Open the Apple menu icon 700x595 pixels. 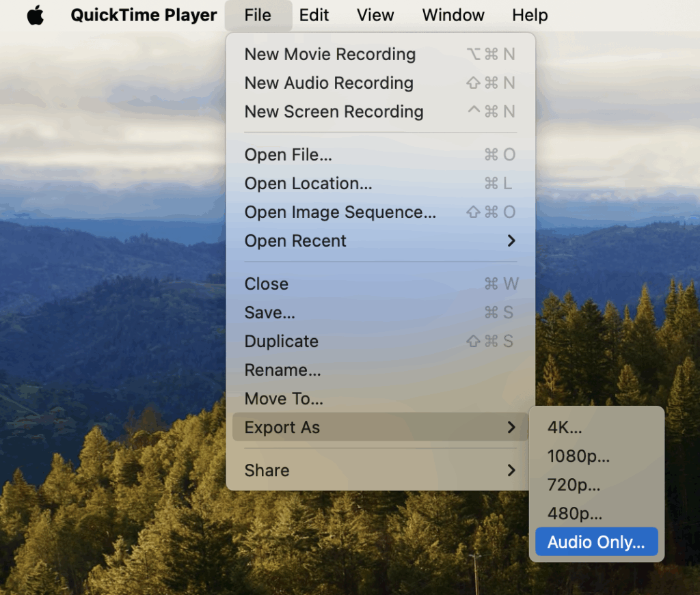[x=36, y=15]
